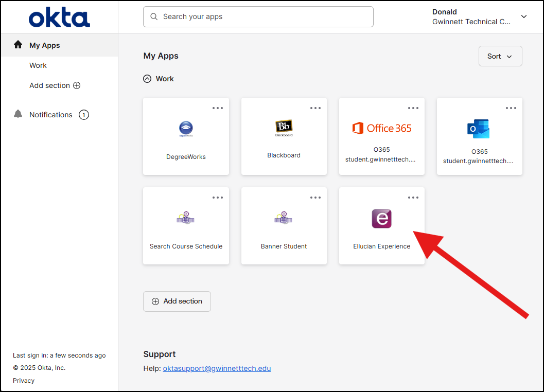
Task: Launch the Ellucian Experience icon
Action: tap(381, 219)
